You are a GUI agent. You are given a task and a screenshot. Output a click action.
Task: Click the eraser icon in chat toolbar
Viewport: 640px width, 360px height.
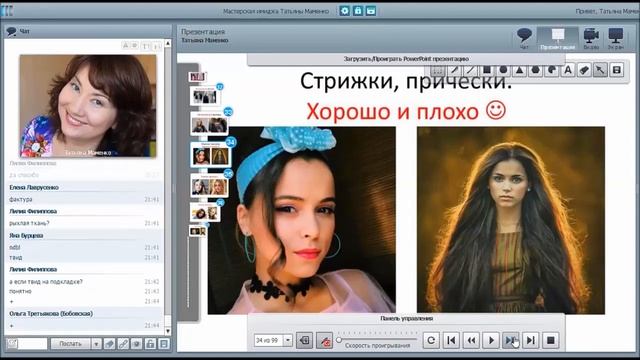click(109, 344)
